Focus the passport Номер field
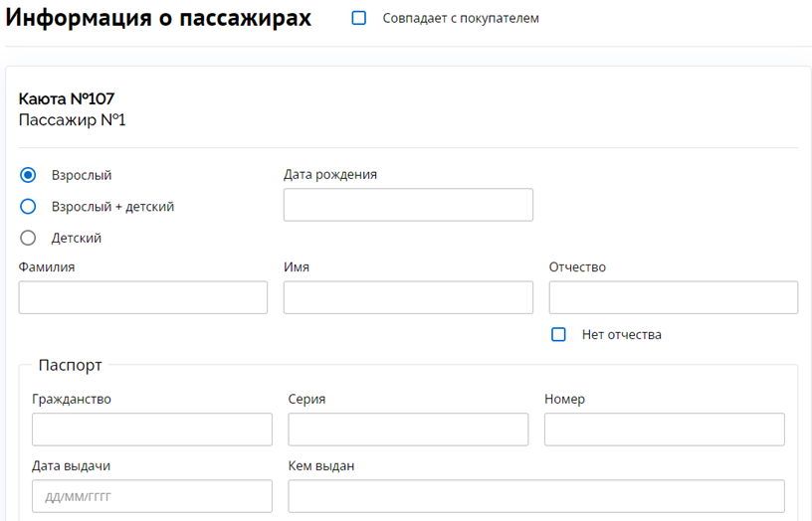The height and width of the screenshot is (521, 812). tap(665, 429)
